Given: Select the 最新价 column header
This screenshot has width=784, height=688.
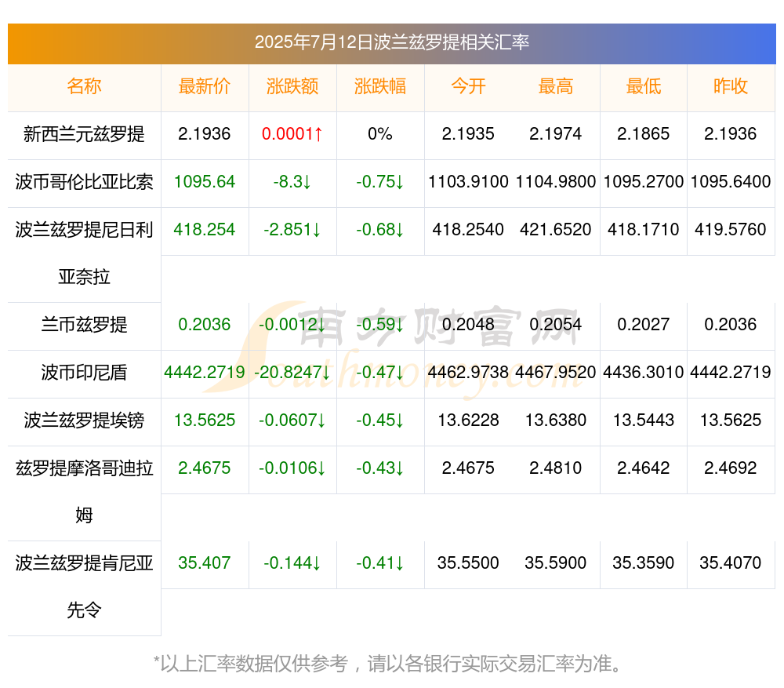Looking at the screenshot, I should [205, 86].
